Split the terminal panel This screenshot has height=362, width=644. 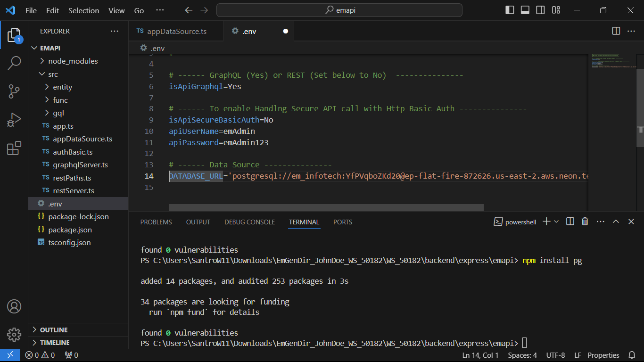coord(570,222)
